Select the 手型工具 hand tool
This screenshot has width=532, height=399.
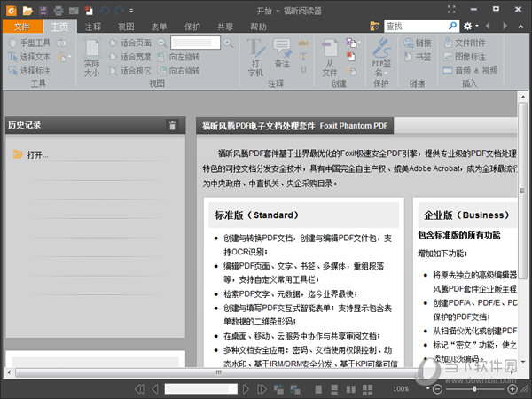click(x=29, y=43)
